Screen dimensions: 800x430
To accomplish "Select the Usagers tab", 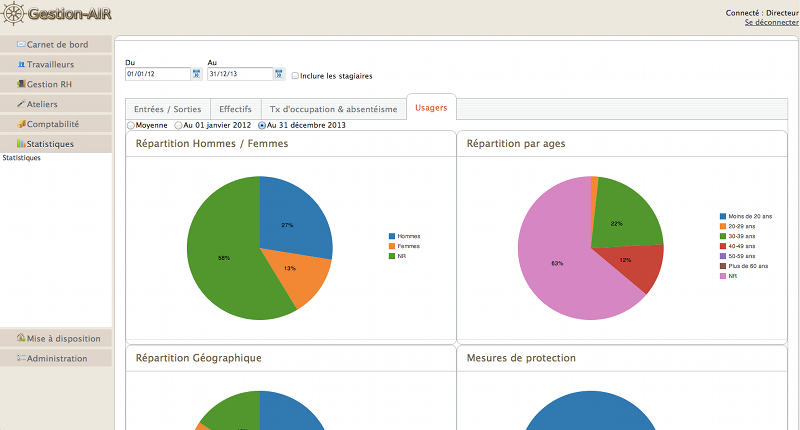I will 431,108.
